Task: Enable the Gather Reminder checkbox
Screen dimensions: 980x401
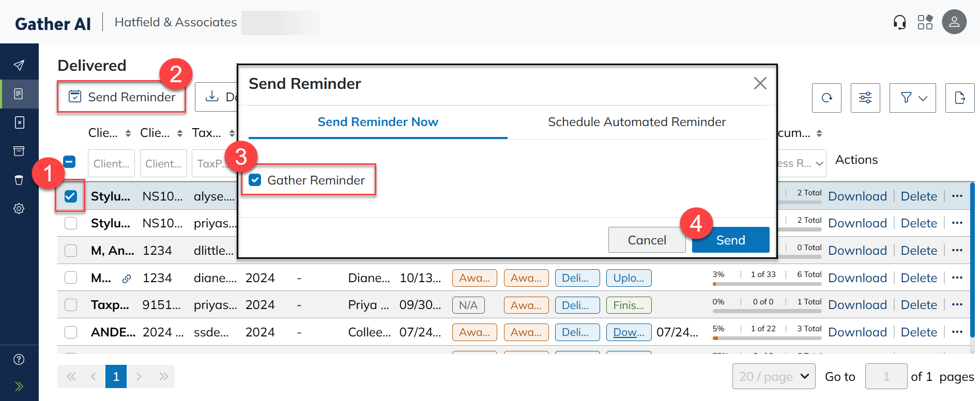Action: (x=255, y=180)
